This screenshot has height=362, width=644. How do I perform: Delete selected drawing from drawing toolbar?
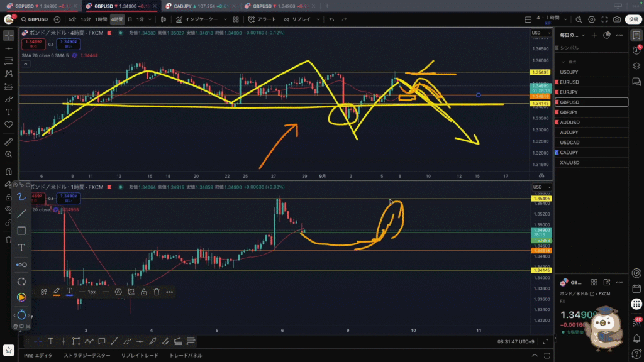click(157, 292)
